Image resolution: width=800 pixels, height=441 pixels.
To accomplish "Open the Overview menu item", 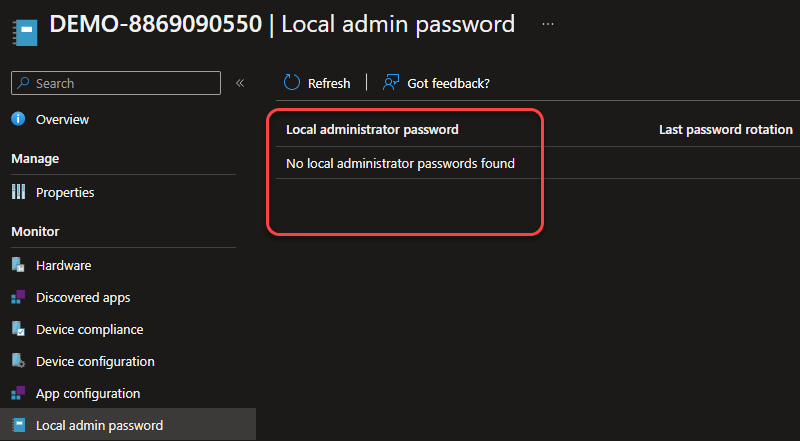I will (x=62, y=119).
